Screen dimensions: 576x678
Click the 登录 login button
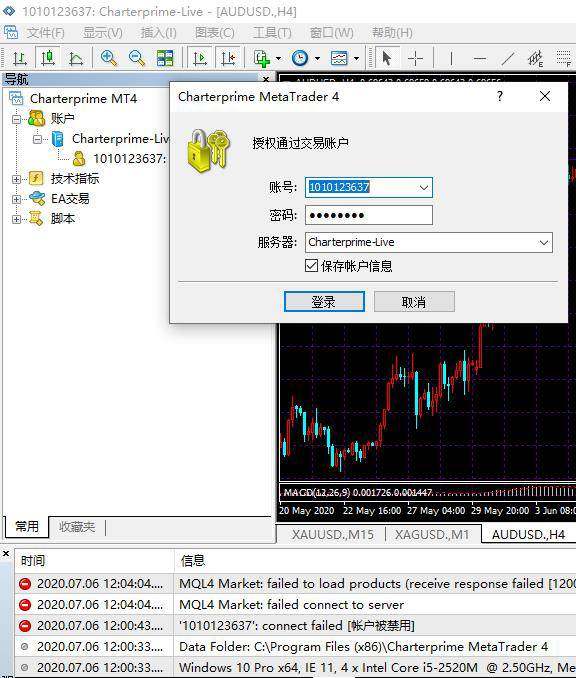324,301
